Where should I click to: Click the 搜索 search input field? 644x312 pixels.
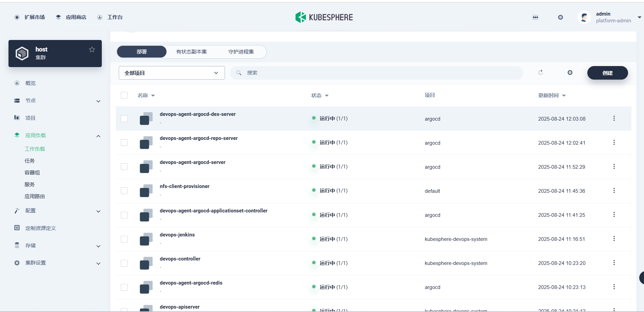coord(377,73)
